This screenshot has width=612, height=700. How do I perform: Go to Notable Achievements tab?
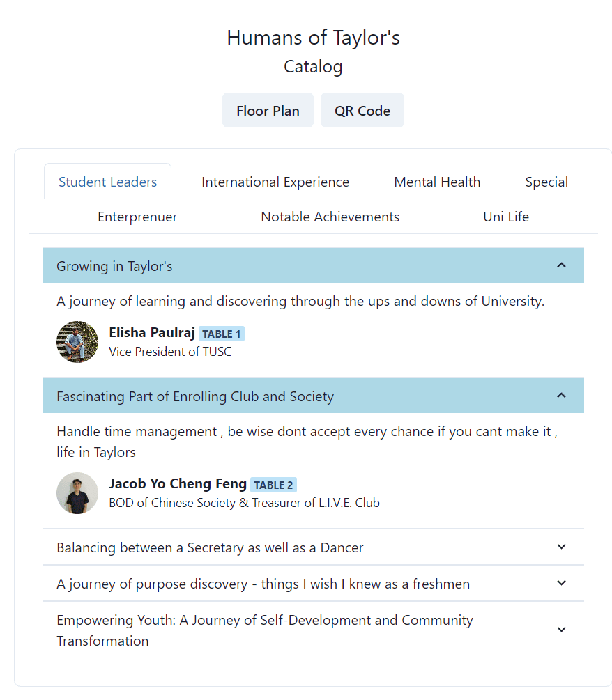tap(330, 217)
